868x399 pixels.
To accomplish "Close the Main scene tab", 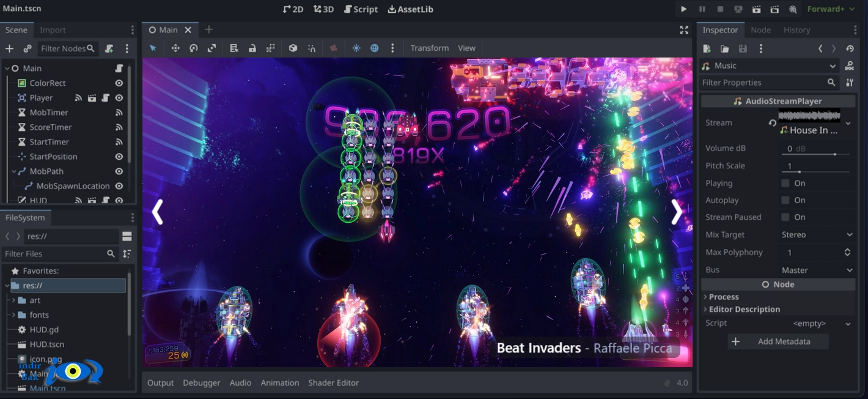I will pyautogui.click(x=188, y=29).
